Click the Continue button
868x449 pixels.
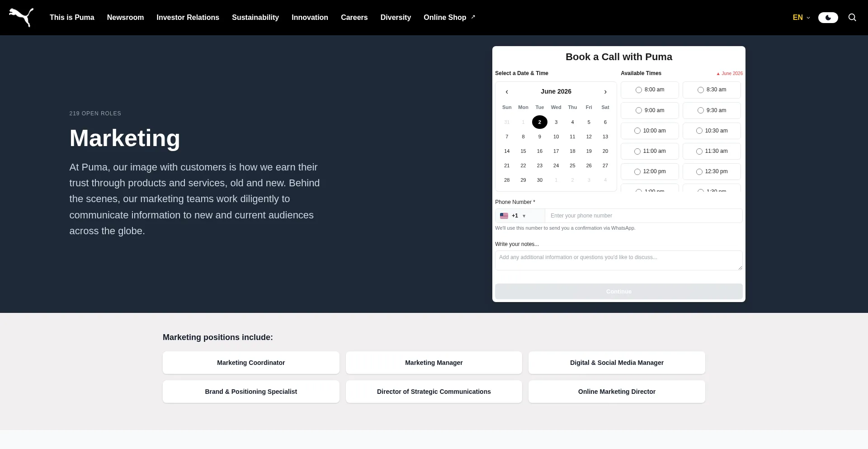click(619, 292)
